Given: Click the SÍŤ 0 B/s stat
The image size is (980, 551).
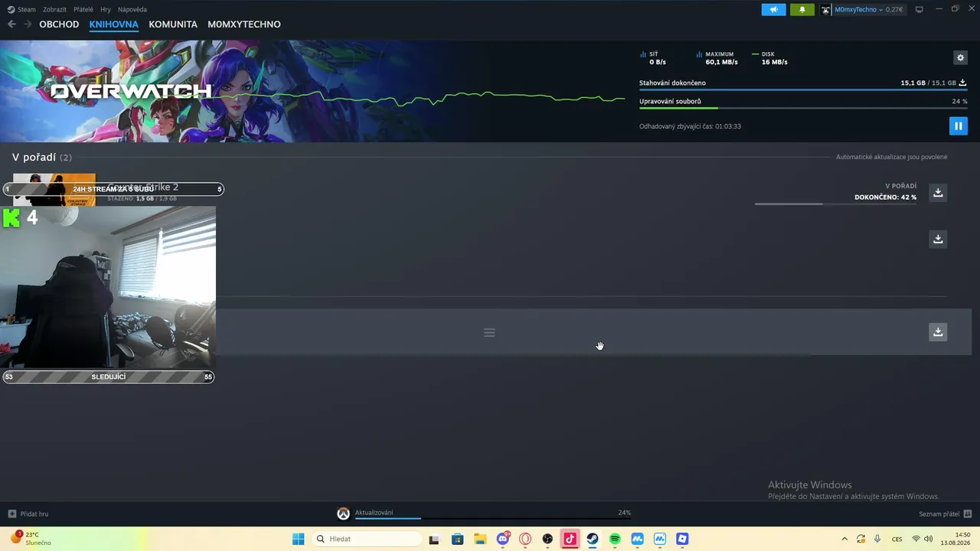Looking at the screenshot, I should click(x=653, y=58).
